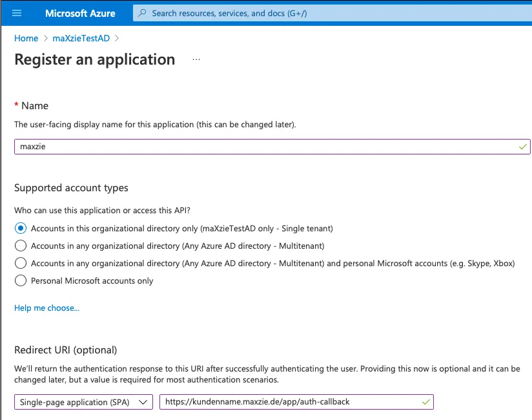Click the green checkmark in the Redirect URI field
Image resolution: width=532 pixels, height=420 pixels.
coord(425,401)
